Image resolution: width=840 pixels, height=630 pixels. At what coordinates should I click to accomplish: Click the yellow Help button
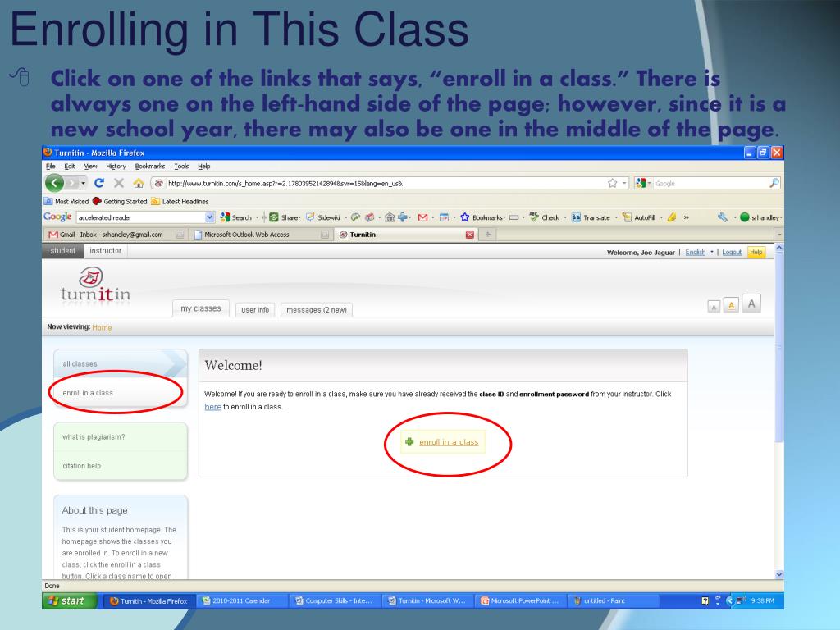(756, 253)
